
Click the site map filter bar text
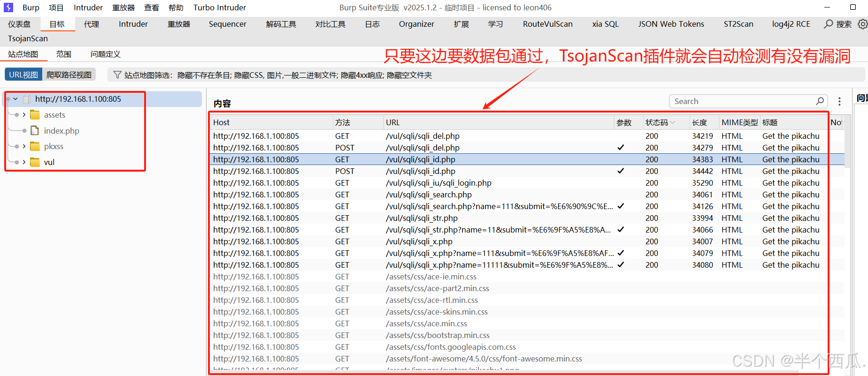pyautogui.click(x=278, y=75)
